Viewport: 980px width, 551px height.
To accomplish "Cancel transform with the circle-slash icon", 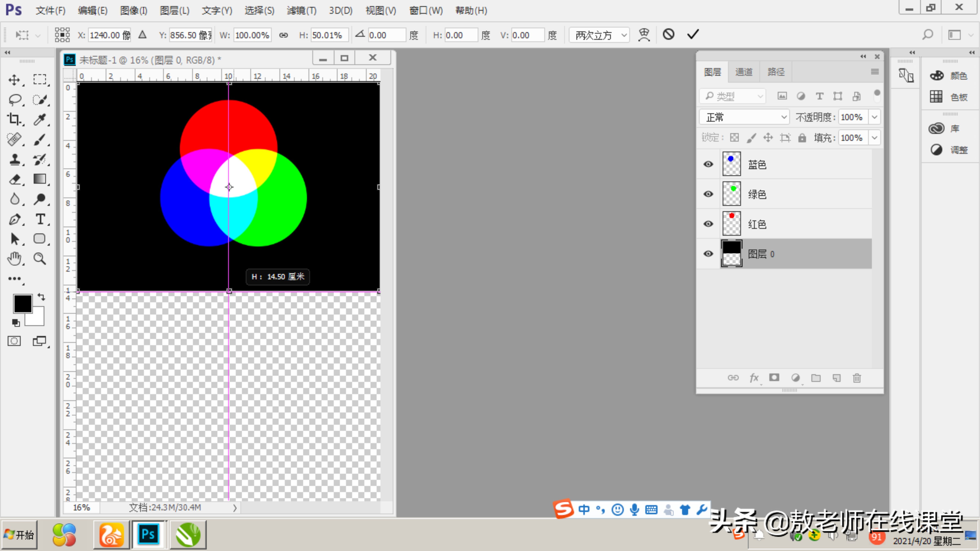I will pos(668,35).
